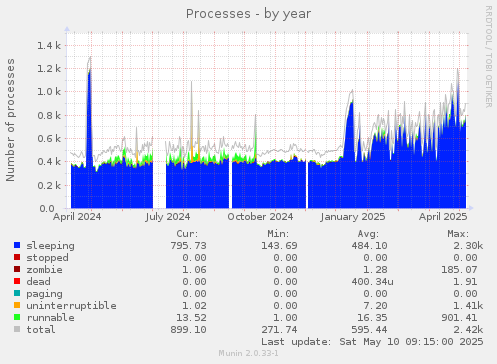Click runnable current value 13.52
The width and height of the screenshot is (497, 364).
(191, 318)
